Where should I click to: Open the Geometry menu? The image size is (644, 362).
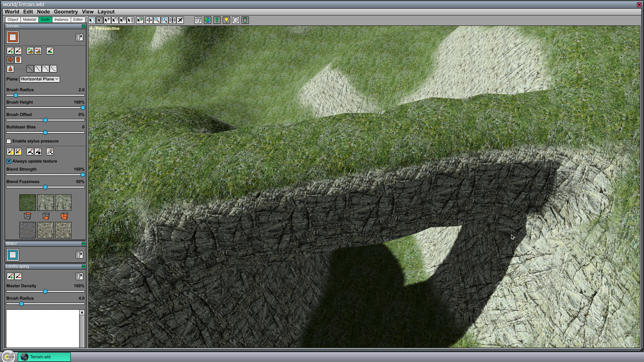pos(66,12)
